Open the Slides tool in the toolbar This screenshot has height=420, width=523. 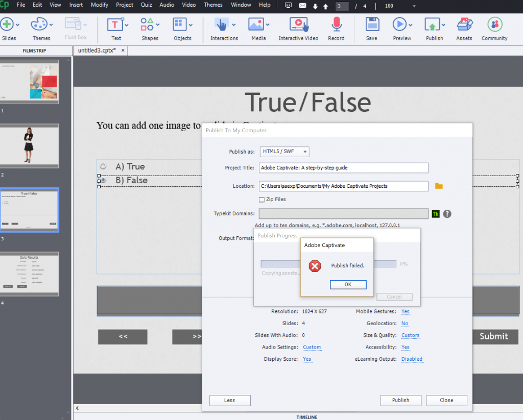[x=7, y=23]
